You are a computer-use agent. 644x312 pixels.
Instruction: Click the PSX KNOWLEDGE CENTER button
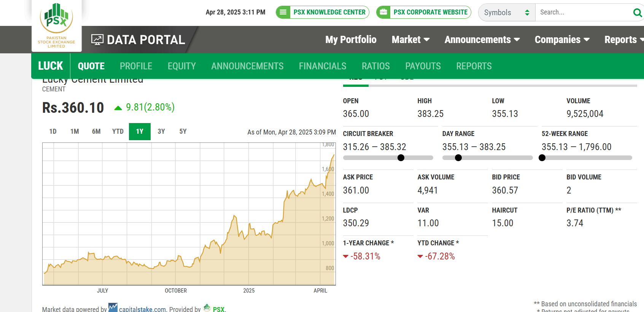323,12
